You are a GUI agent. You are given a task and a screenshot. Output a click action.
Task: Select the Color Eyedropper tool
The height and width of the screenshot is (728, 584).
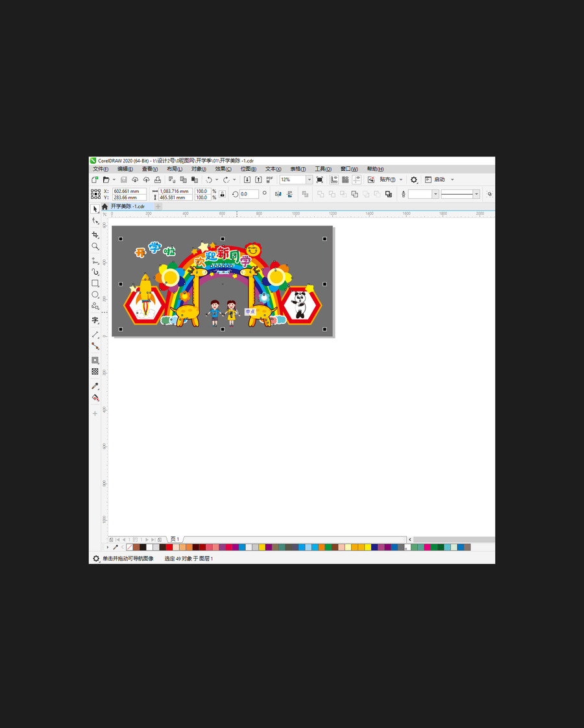95,386
